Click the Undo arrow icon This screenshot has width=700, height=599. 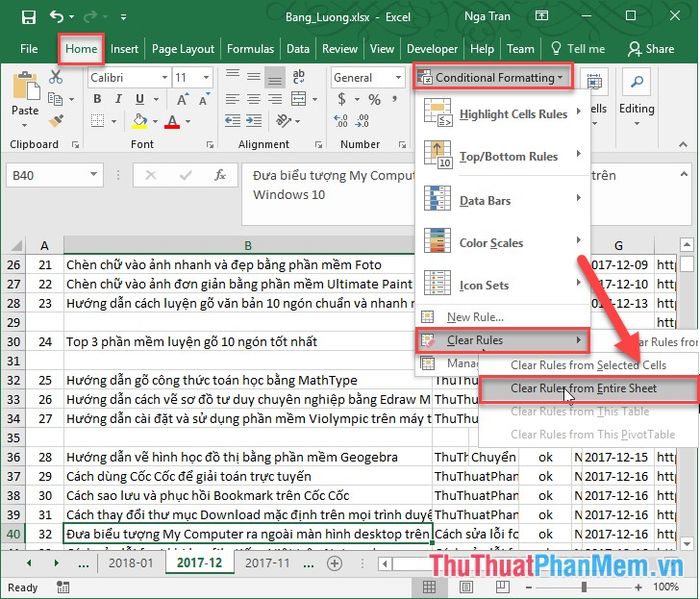[x=57, y=17]
